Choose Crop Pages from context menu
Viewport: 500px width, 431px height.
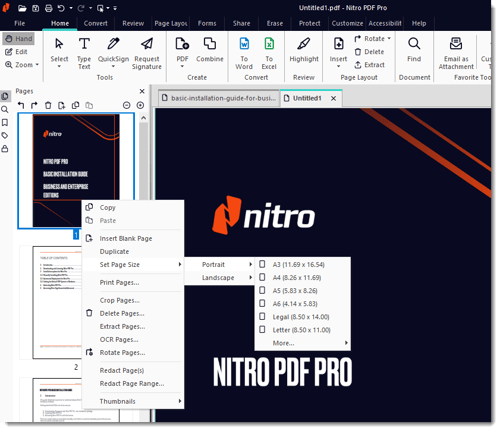pyautogui.click(x=133, y=300)
